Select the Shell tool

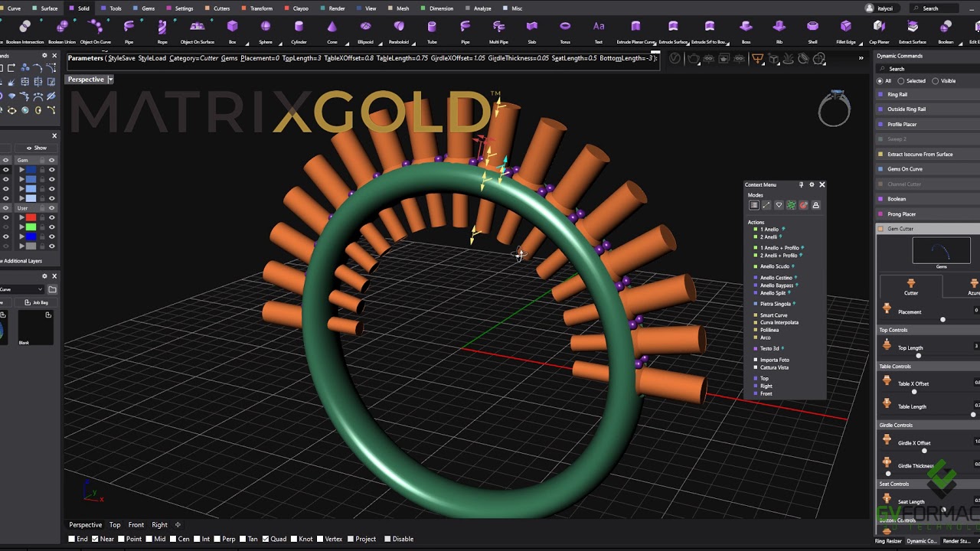[x=812, y=31]
